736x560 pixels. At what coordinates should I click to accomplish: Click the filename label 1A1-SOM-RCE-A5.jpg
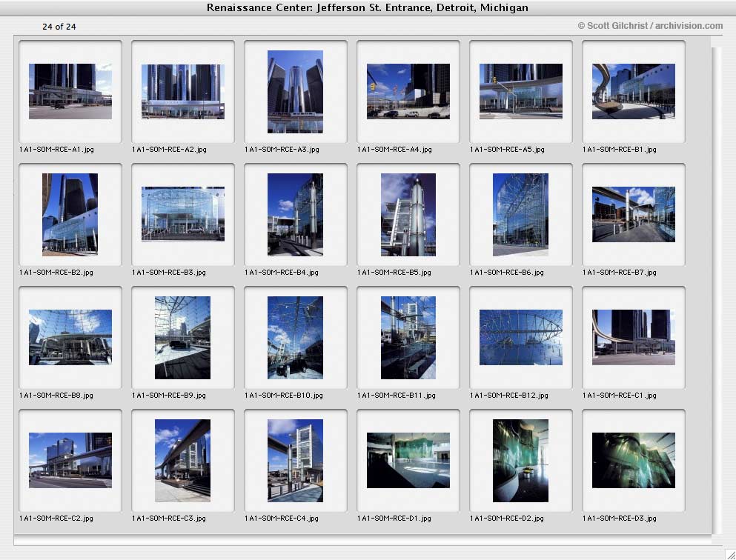[x=508, y=150]
